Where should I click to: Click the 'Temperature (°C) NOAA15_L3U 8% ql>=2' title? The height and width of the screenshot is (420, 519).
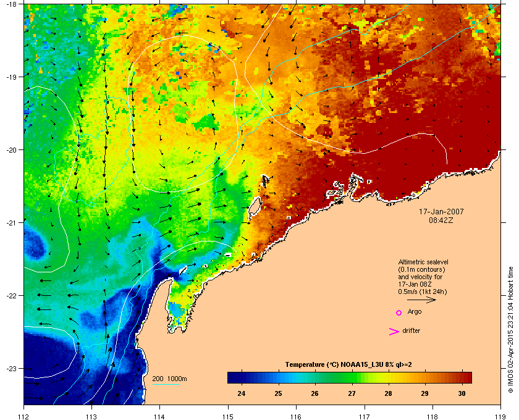coord(348,365)
